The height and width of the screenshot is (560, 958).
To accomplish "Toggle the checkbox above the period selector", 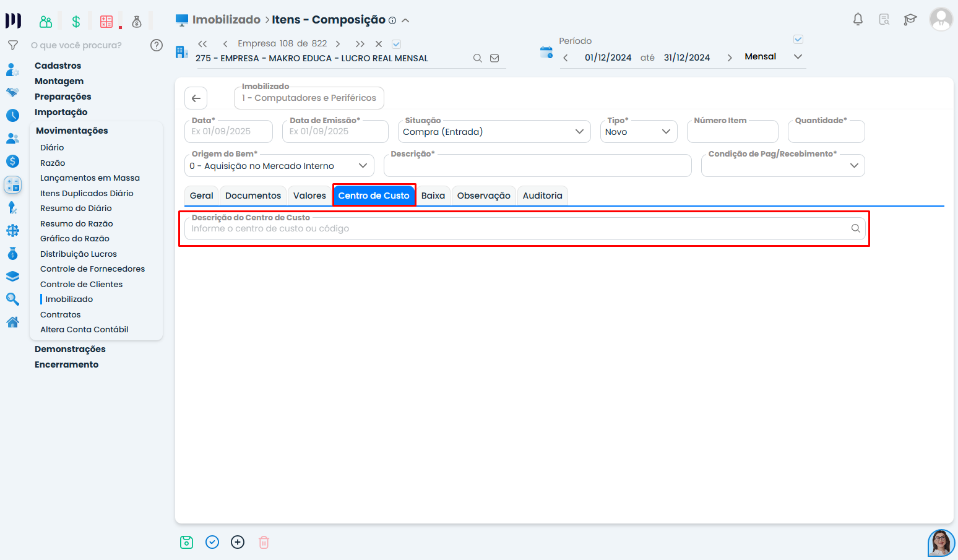I will (x=798, y=40).
